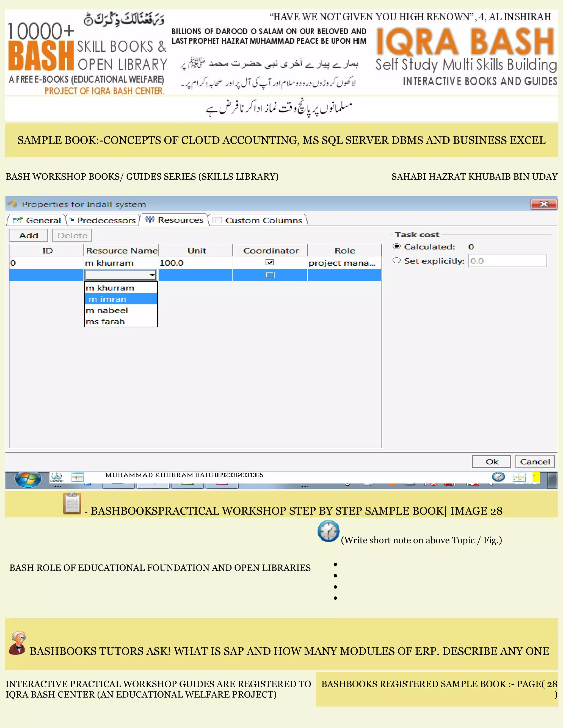Click the Unit column header
The height and width of the screenshot is (728, 563).
196,251
